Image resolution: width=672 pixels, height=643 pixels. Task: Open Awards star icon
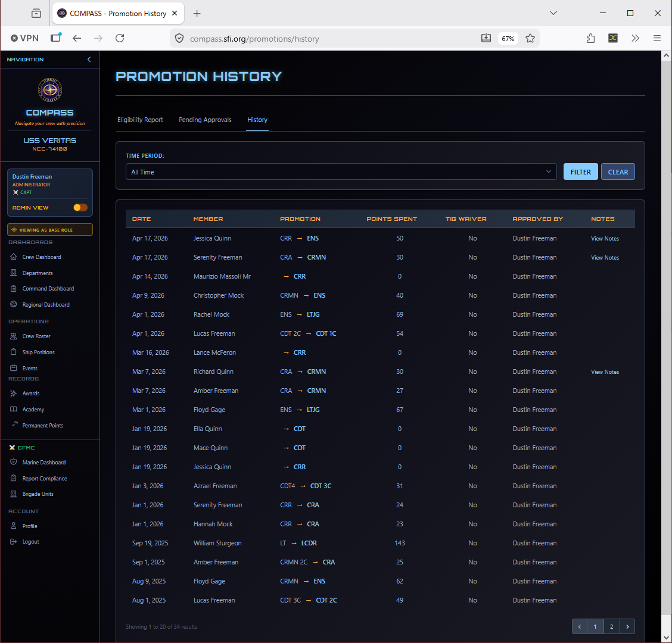(x=13, y=394)
